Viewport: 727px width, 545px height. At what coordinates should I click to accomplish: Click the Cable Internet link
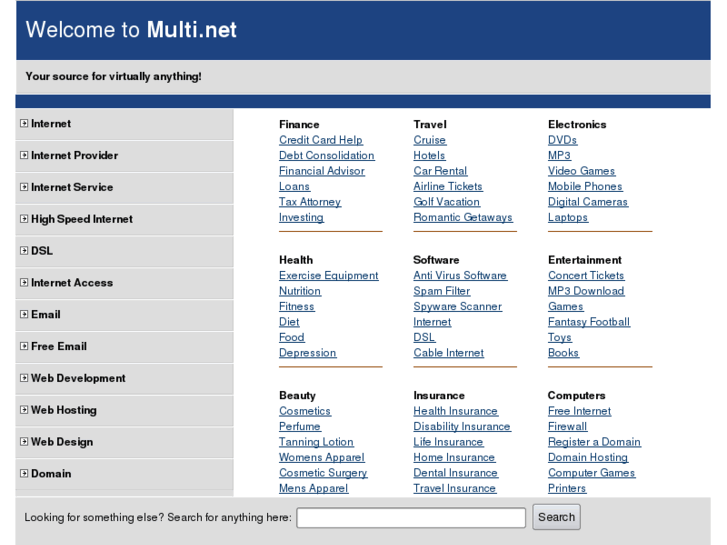click(449, 353)
